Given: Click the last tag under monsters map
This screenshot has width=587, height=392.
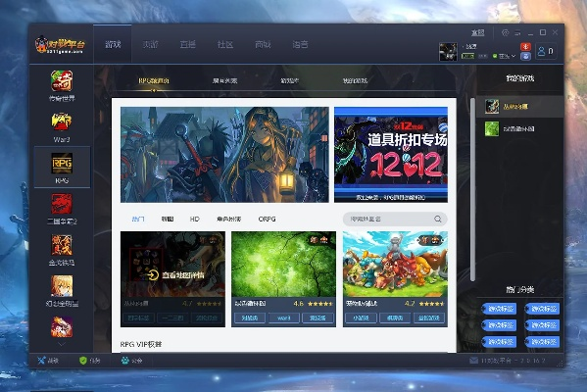Looking at the screenshot, I should (429, 318).
